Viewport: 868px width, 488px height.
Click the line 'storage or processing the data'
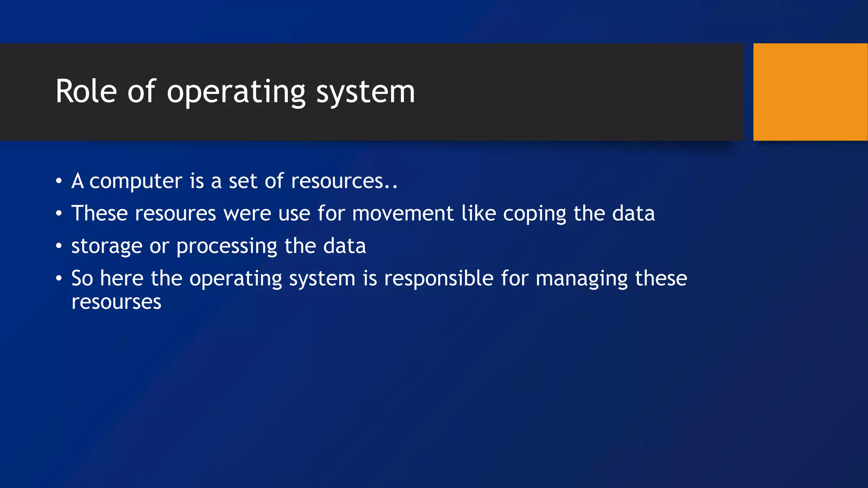click(218, 247)
